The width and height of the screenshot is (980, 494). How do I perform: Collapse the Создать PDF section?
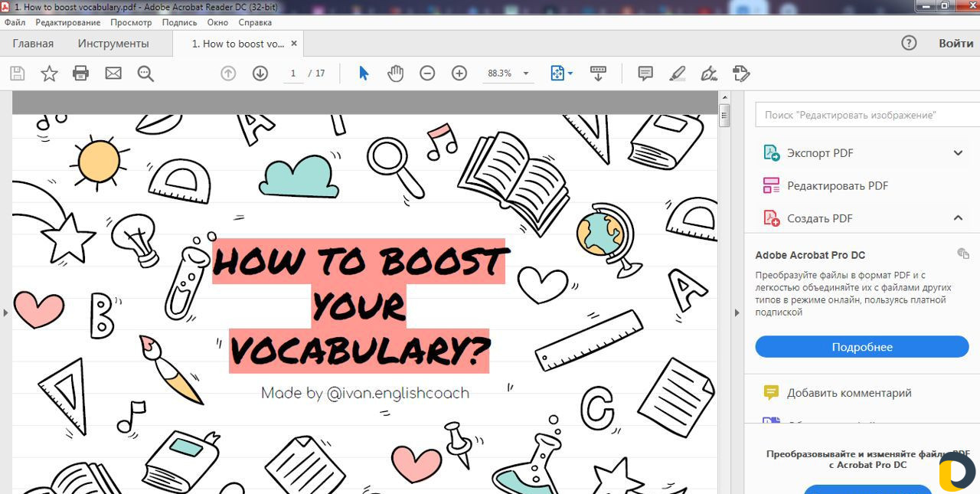(958, 218)
